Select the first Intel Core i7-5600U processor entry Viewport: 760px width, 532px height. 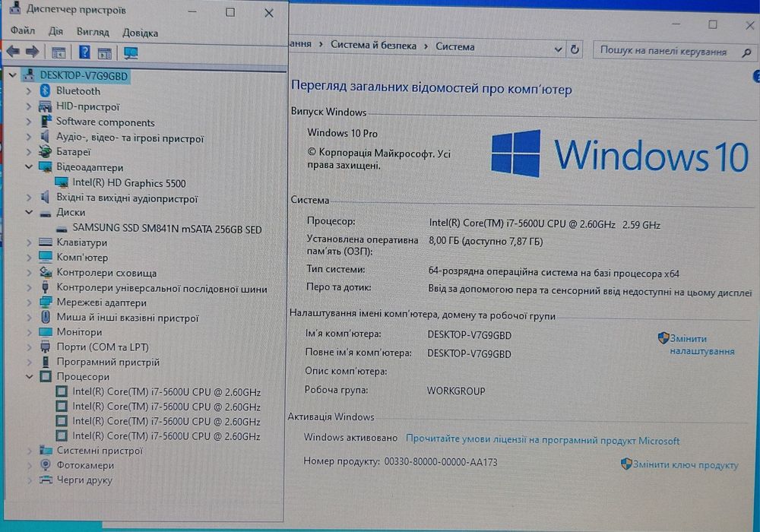click(x=166, y=391)
